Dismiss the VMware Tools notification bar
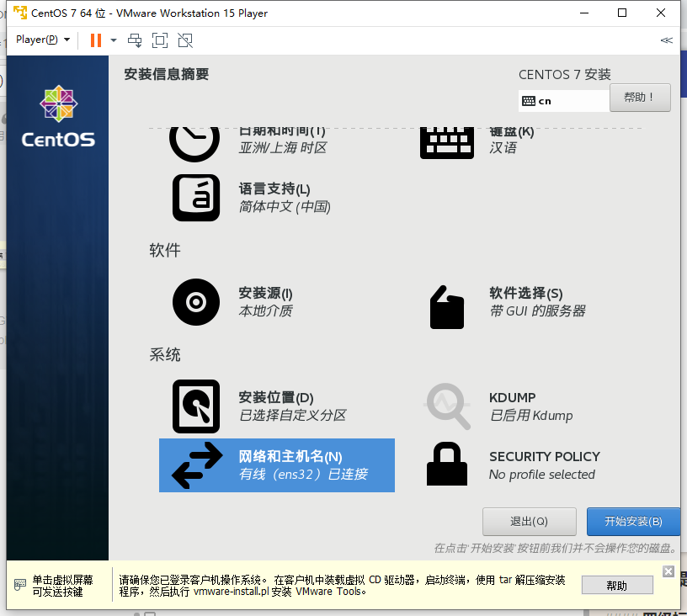 click(668, 571)
